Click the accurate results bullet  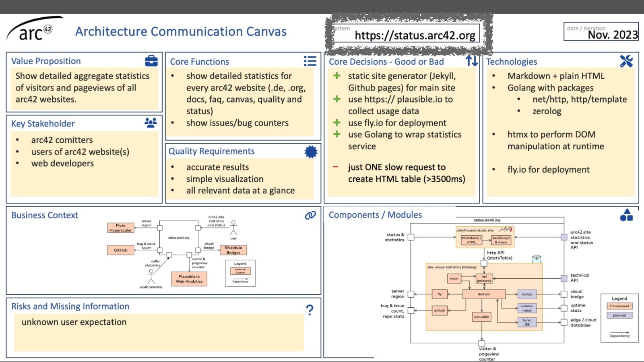[217, 167]
